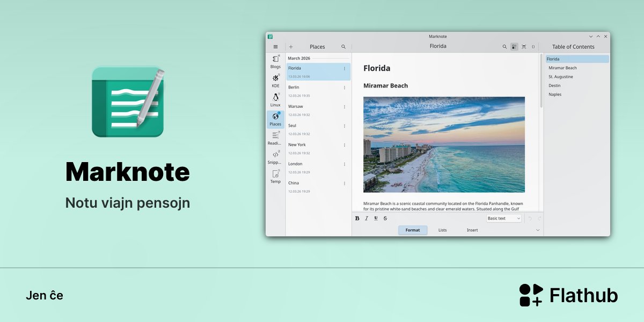The width and height of the screenshot is (644, 322).
Task: Select the Warsaw note
Action: pyautogui.click(x=318, y=110)
